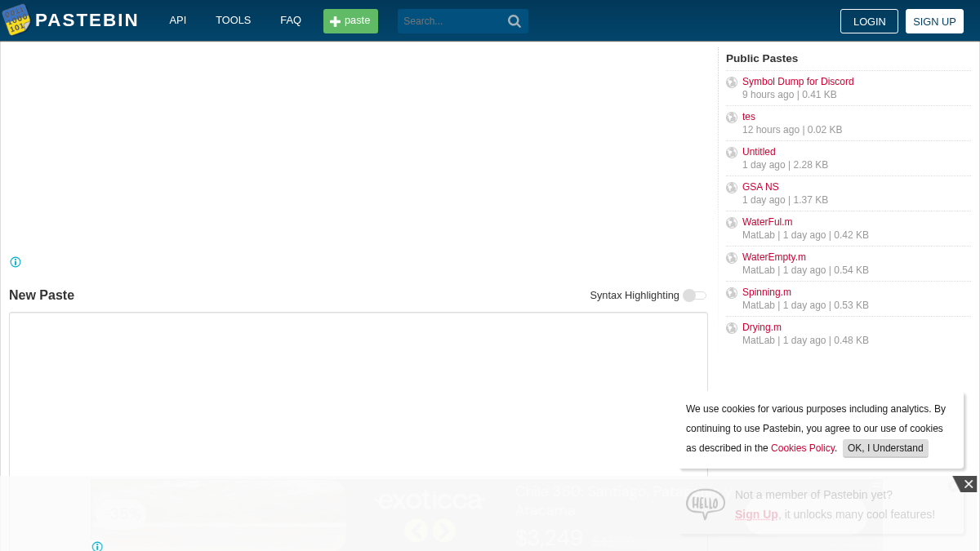Click the Pastebin logo icon
Viewport: 980px width, 551px height.
16,20
